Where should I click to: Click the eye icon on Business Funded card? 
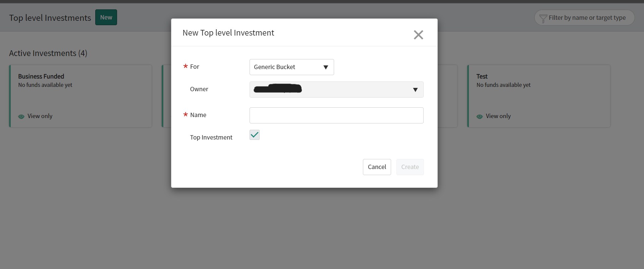[21, 116]
